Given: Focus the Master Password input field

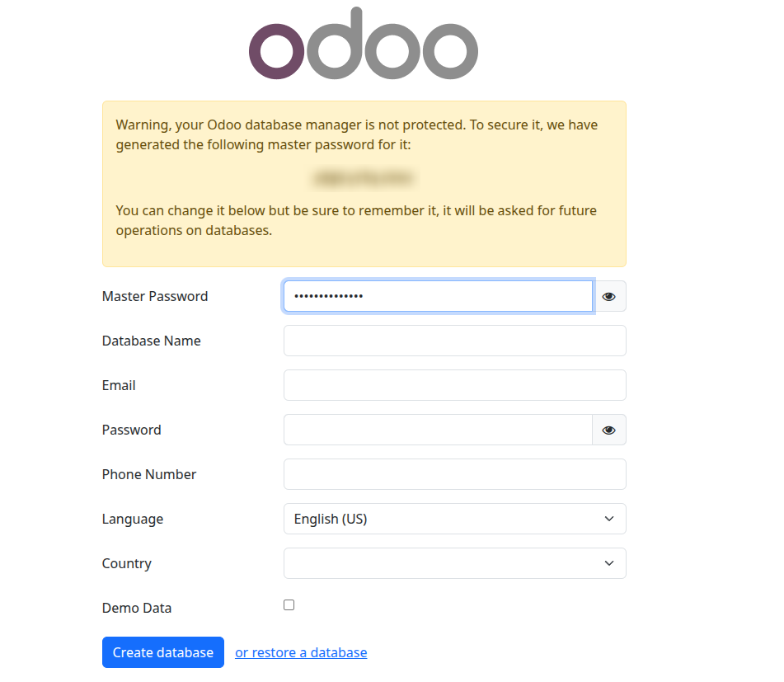Looking at the screenshot, I should [x=437, y=297].
